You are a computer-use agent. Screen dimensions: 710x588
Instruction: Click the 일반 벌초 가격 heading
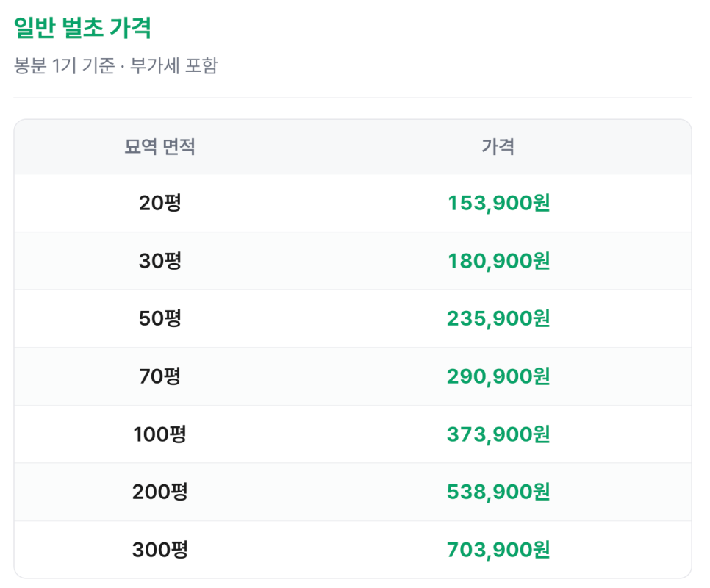point(82,28)
